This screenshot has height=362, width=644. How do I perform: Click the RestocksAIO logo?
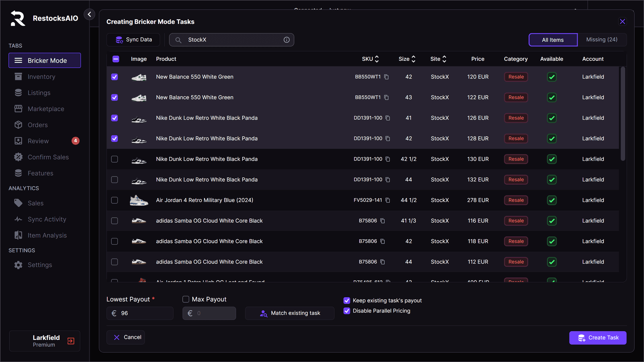[x=17, y=19]
